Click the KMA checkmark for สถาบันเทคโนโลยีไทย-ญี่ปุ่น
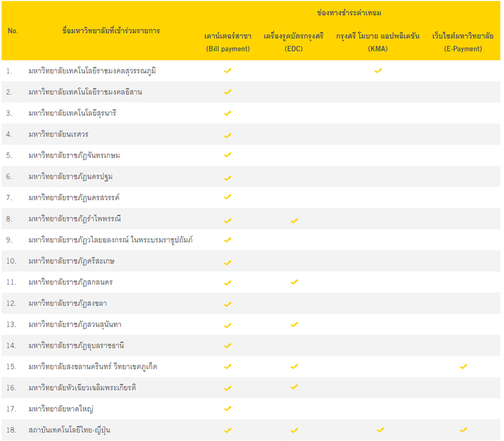This screenshot has width=504, height=441. [380, 430]
